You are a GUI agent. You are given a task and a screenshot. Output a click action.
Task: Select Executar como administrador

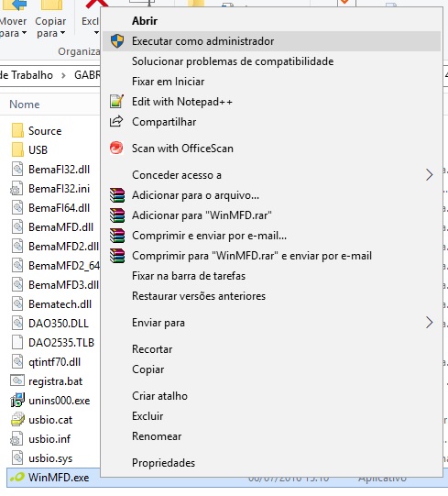coord(271,41)
